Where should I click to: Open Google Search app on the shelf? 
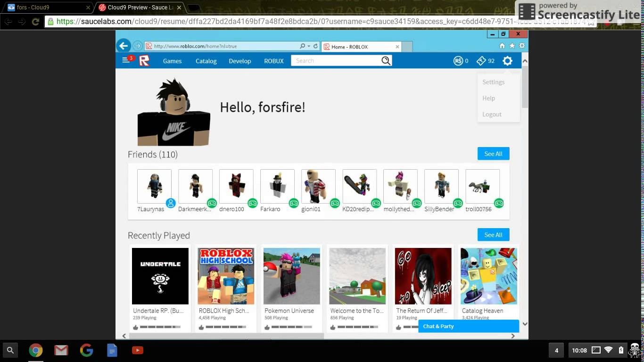tap(87, 350)
